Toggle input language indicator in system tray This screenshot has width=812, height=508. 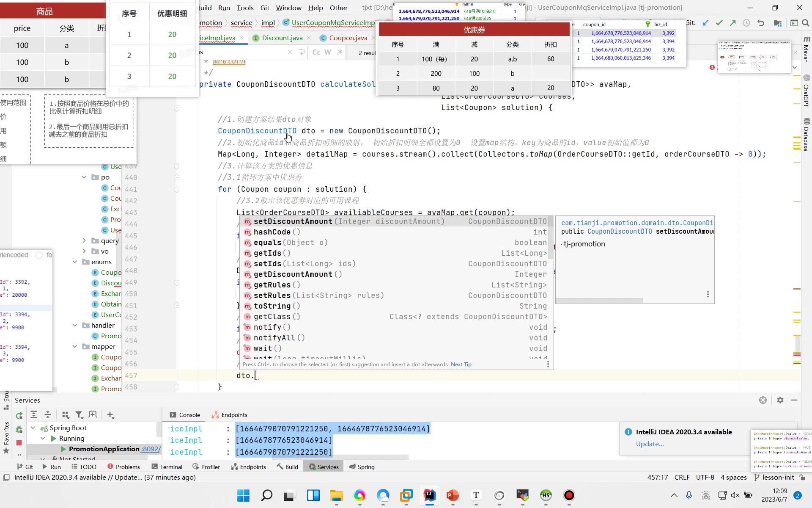point(706,495)
